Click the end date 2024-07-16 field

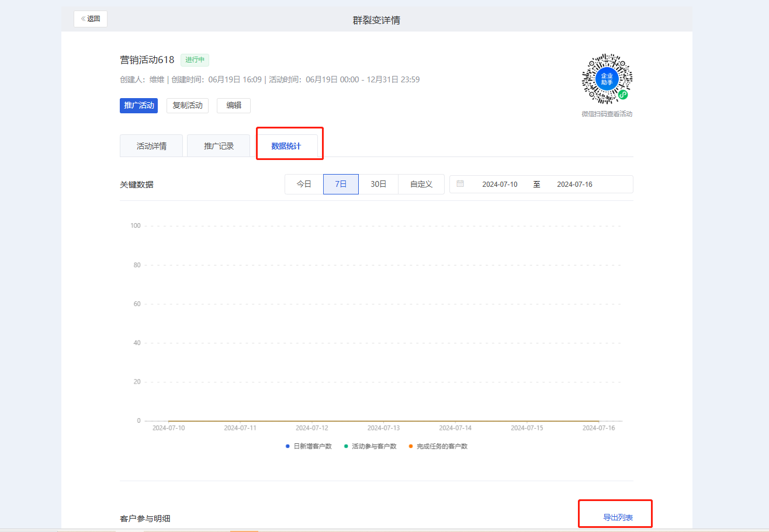coord(574,185)
